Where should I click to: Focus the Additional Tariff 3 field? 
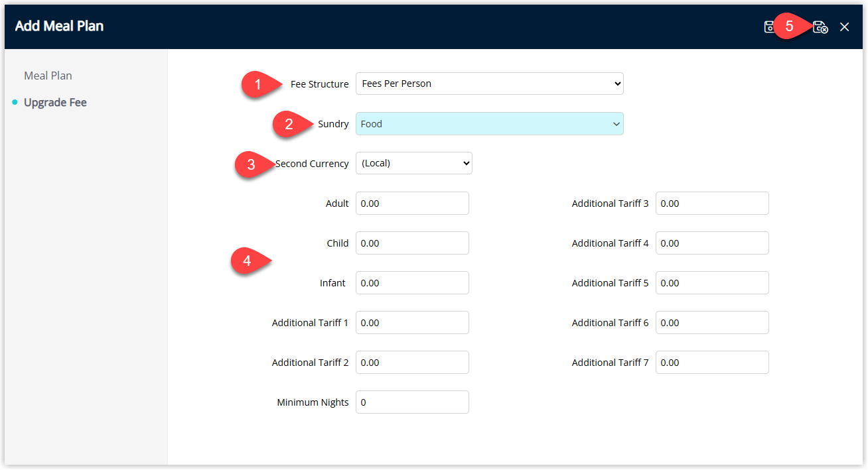(712, 204)
